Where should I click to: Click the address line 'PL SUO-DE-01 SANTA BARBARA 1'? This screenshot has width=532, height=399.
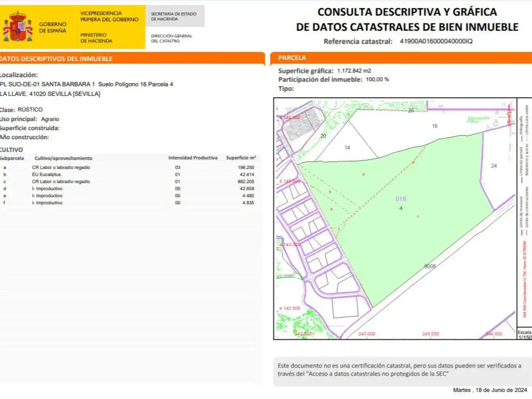(x=47, y=84)
